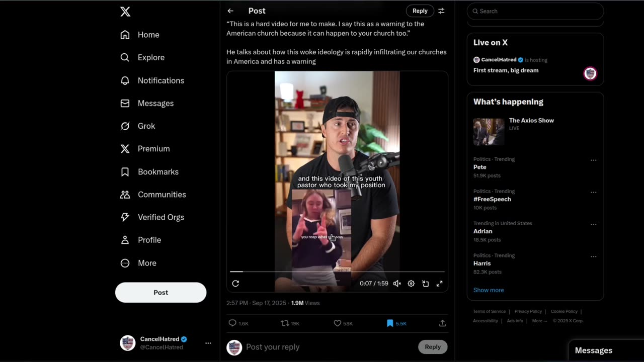
Task: Replay the video from start
Action: 235,284
